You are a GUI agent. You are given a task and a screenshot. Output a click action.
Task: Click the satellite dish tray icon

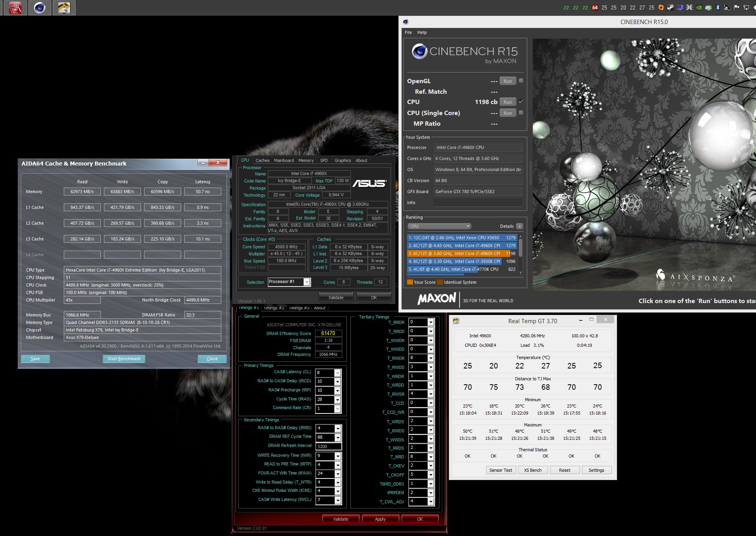click(x=727, y=7)
